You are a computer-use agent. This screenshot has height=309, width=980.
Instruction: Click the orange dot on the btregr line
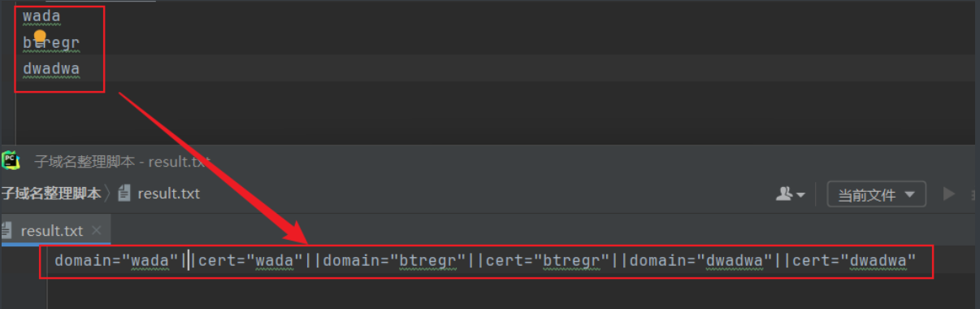(x=40, y=37)
